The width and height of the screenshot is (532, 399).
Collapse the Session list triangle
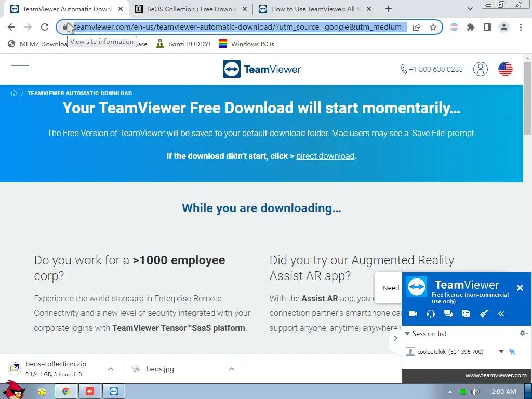pos(407,334)
